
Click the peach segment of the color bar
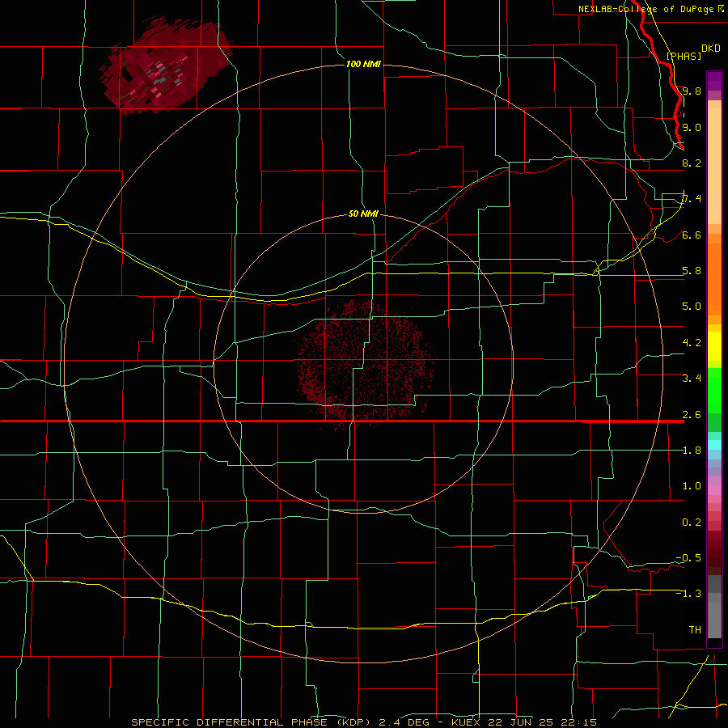[714, 165]
